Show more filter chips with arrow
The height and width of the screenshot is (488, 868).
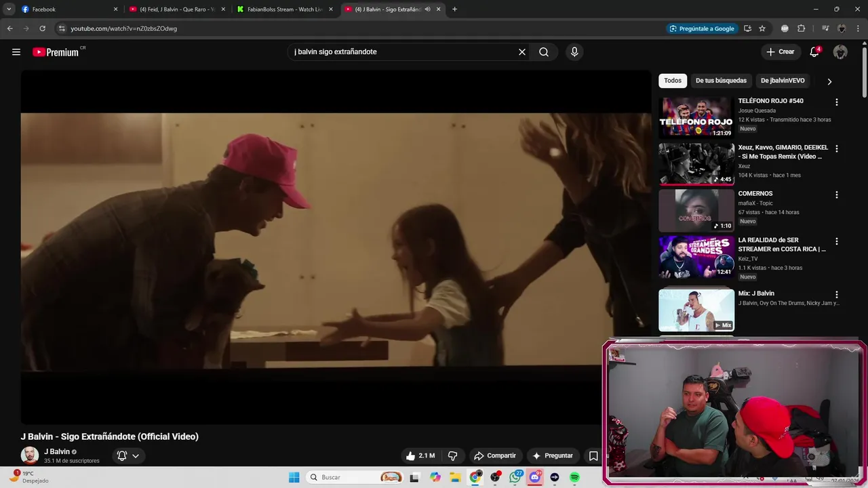829,81
